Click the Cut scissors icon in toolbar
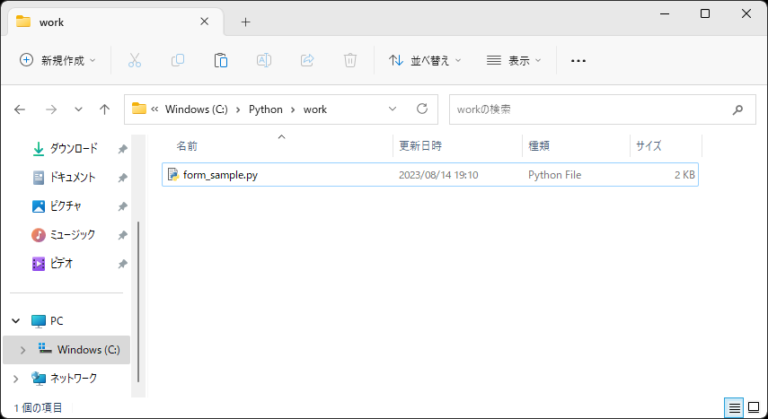This screenshot has height=419, width=768. (134, 60)
